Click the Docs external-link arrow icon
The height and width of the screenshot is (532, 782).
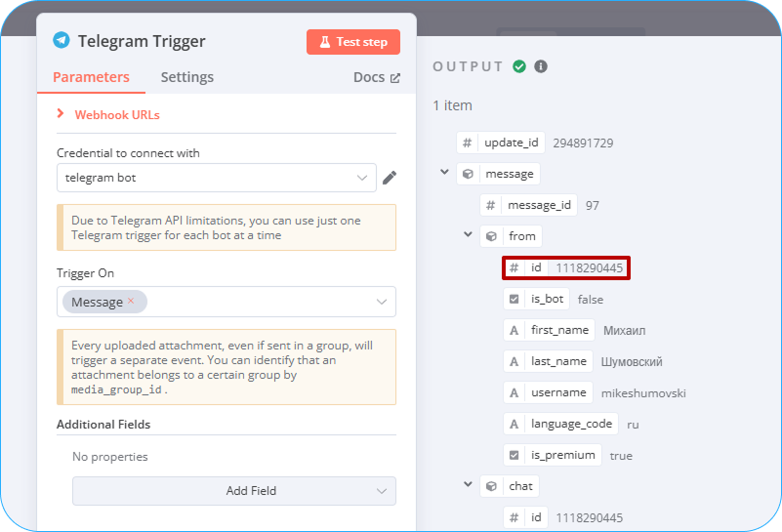coord(395,78)
